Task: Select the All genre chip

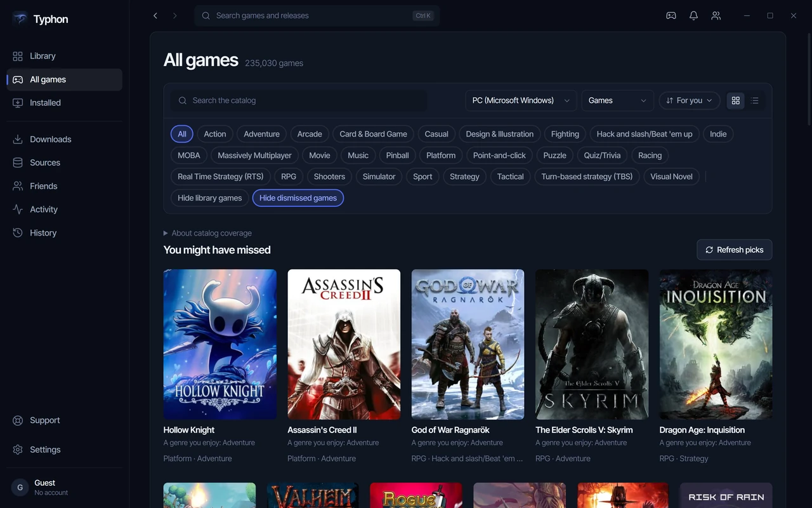Action: point(182,134)
